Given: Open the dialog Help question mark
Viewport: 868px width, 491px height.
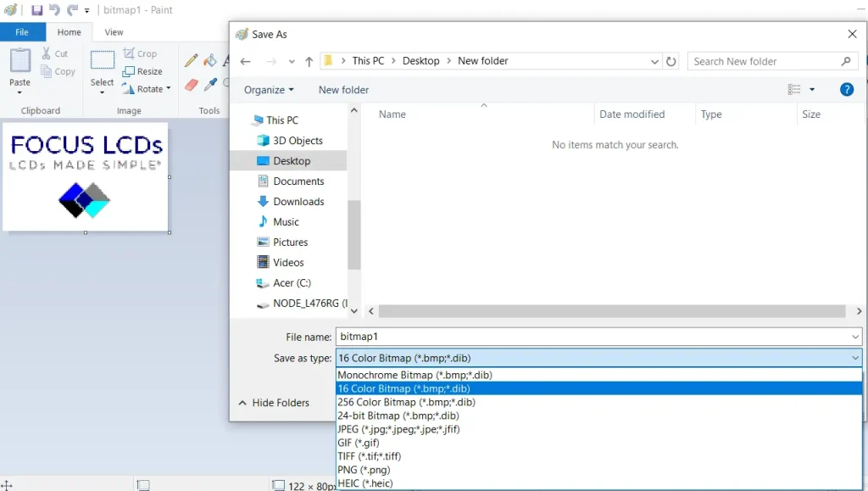Looking at the screenshot, I should click(846, 89).
